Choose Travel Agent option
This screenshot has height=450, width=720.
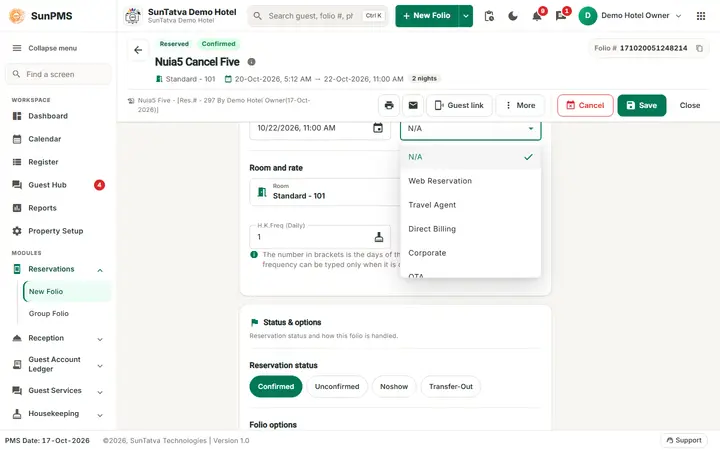(471, 205)
